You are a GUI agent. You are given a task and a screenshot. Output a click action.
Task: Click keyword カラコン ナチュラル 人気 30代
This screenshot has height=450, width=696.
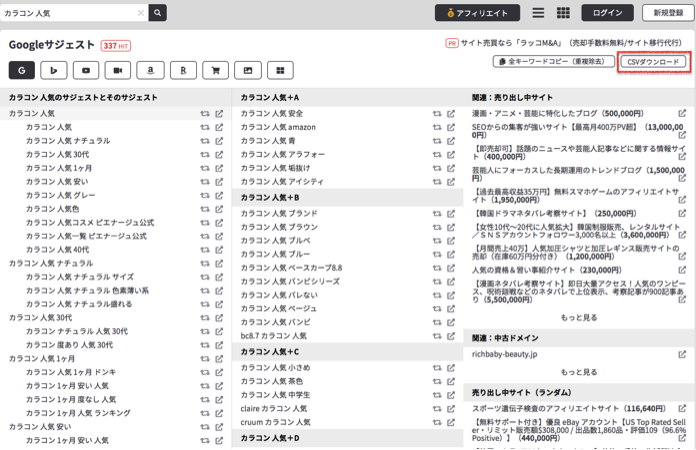click(x=77, y=332)
